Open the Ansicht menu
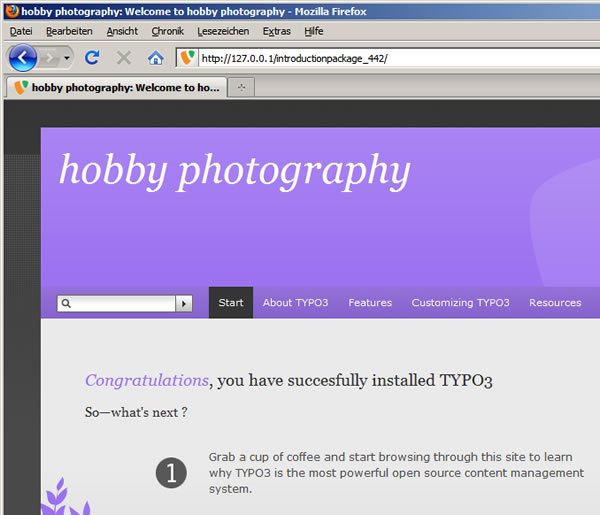This screenshot has height=515, width=600. pos(122,31)
